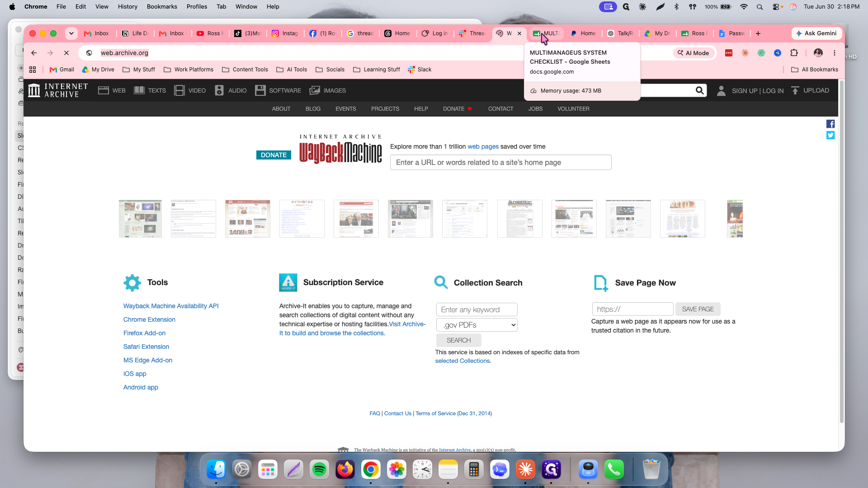Image resolution: width=868 pixels, height=488 pixels.
Task: Click the archive search magnifier icon
Action: pyautogui.click(x=699, y=90)
